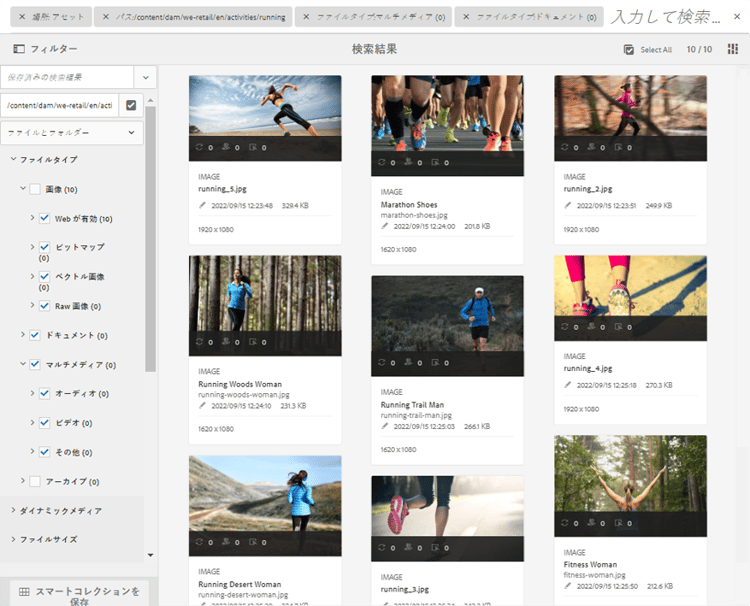
Task: Uncheck the Raw image (0) checkbox
Action: pos(44,306)
